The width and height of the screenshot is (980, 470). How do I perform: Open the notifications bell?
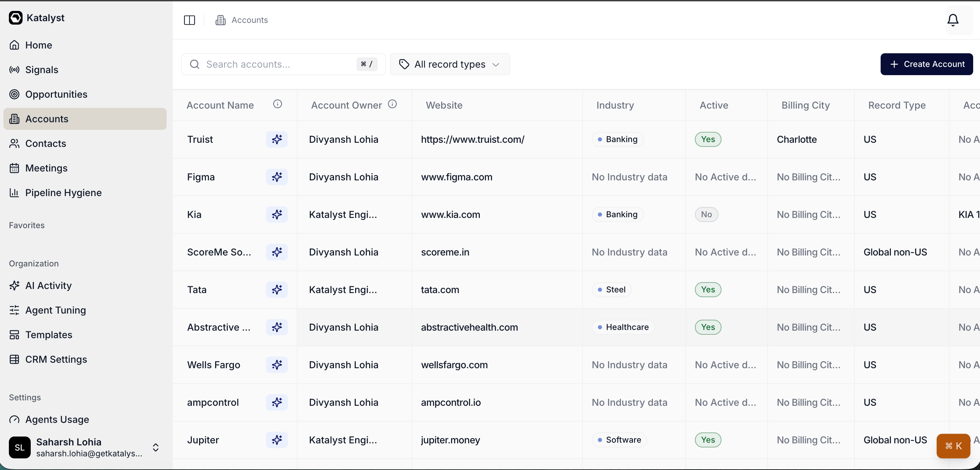(x=953, y=20)
